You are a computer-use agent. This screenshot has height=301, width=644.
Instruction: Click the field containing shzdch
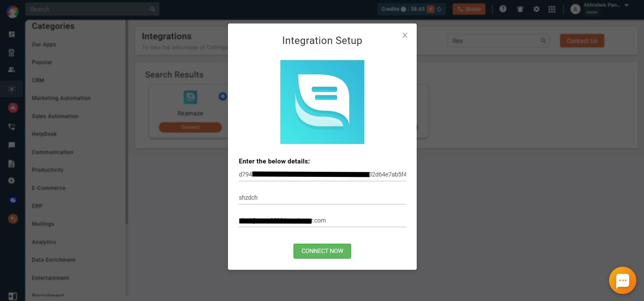(x=322, y=198)
